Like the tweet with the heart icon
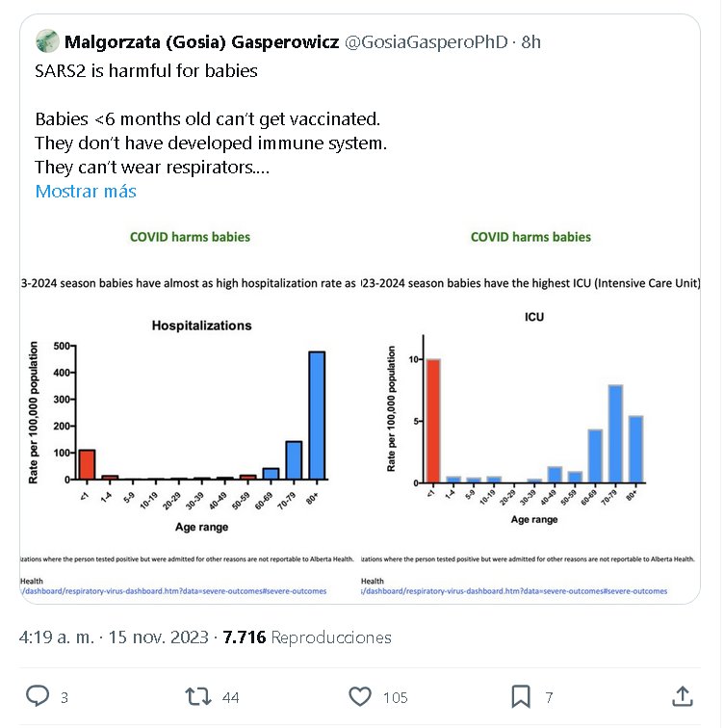Image resolution: width=724 pixels, height=728 pixels. coord(360,696)
